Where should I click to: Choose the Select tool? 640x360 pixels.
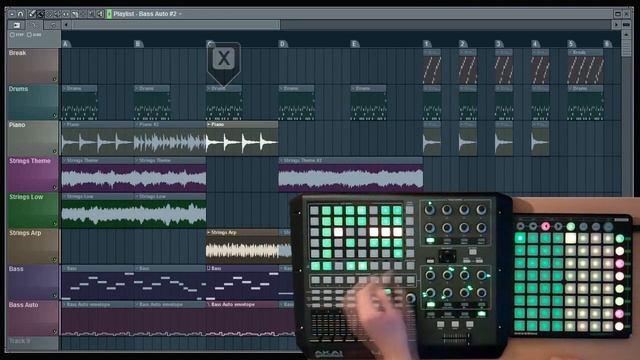click(83, 14)
